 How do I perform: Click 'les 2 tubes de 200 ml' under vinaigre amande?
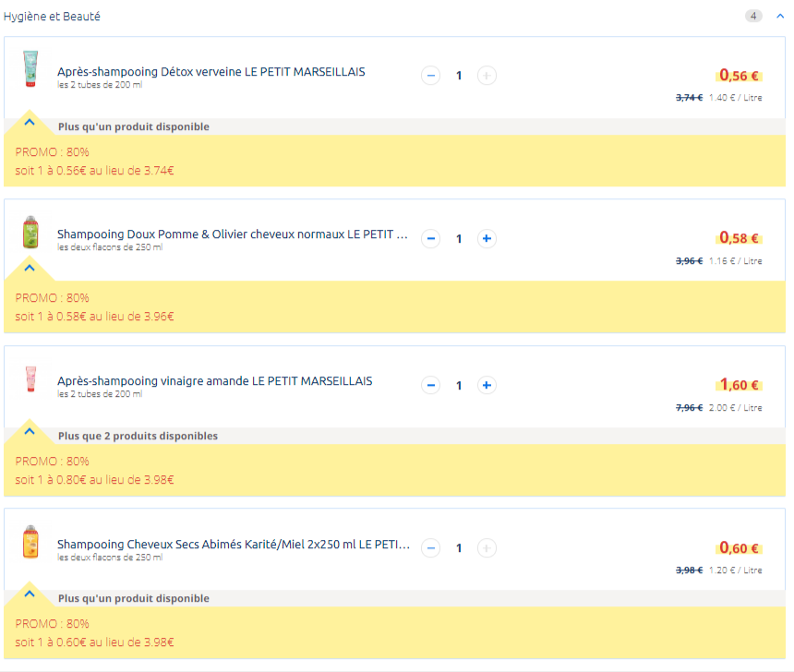pyautogui.click(x=100, y=394)
